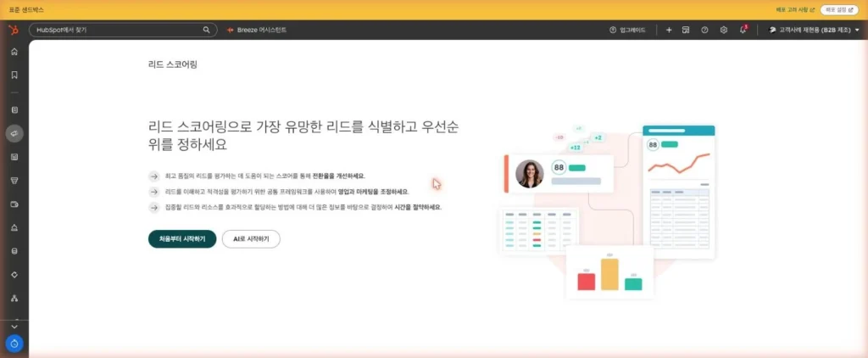Open the Automation diamond icon in sidebar
This screenshot has height=358, width=868.
14,274
